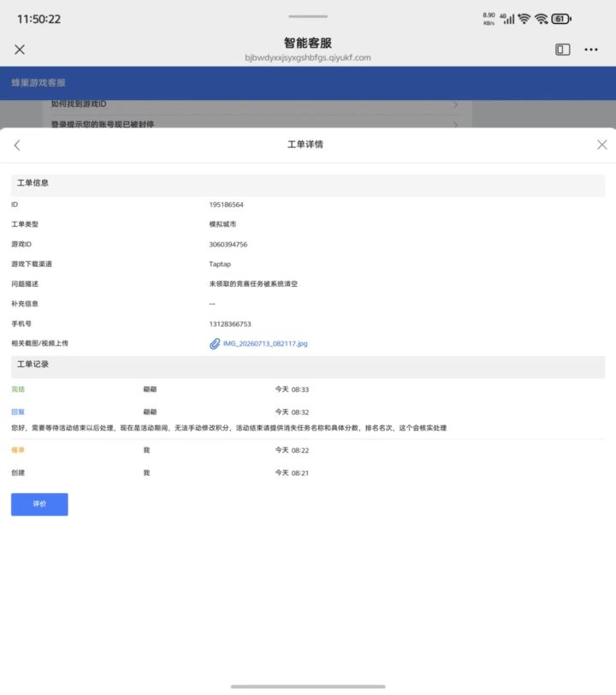Open 登录提示您的账号现已被封停 entry
This screenshot has height=695, width=616.
tap(255, 123)
